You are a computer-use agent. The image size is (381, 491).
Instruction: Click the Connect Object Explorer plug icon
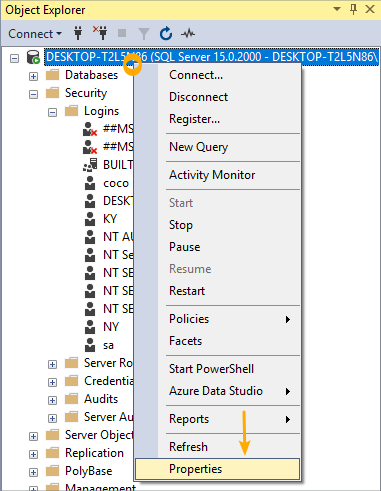point(78,33)
